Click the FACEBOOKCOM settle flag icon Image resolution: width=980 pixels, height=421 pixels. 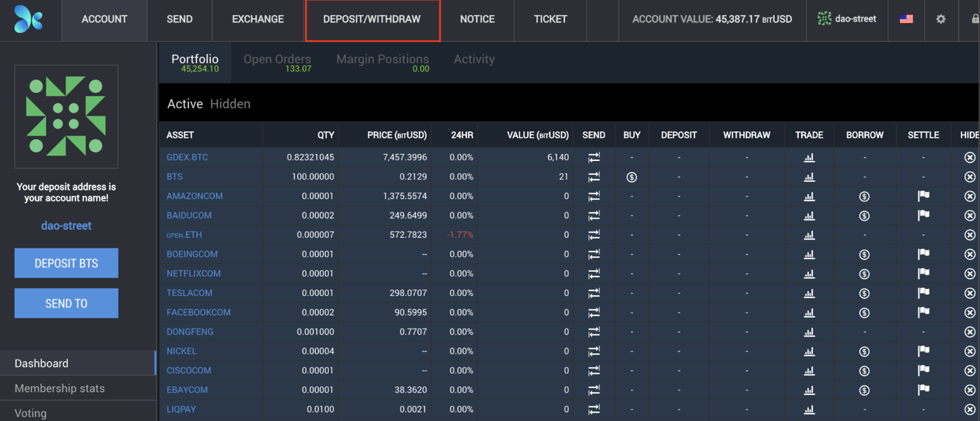click(x=923, y=312)
